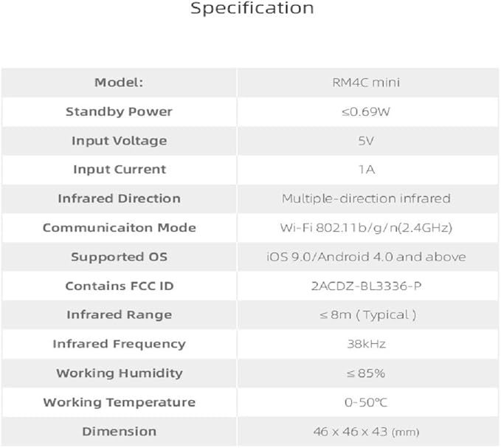Select the Working Humidity label
Screen dimensions: 501x448
click(120, 373)
